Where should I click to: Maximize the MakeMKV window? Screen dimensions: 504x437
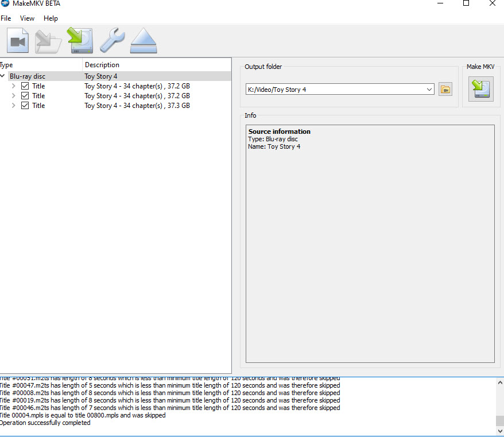pos(466,3)
